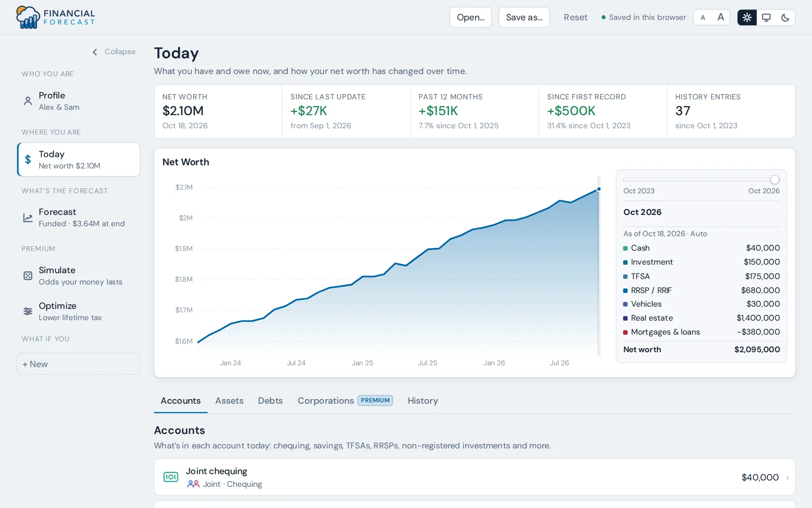The width and height of the screenshot is (812, 508).
Task: Click the Net Worth $2.10M card
Action: point(218,112)
